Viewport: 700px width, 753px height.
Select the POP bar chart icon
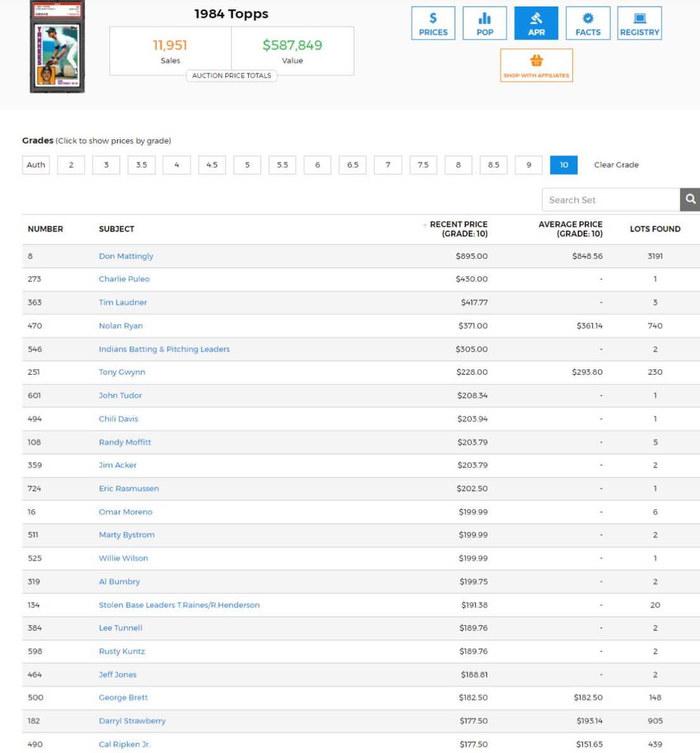485,18
